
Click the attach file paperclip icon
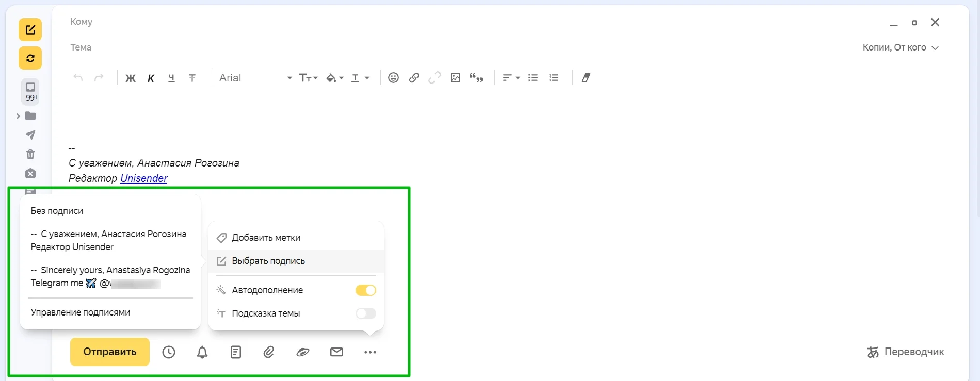[269, 352]
